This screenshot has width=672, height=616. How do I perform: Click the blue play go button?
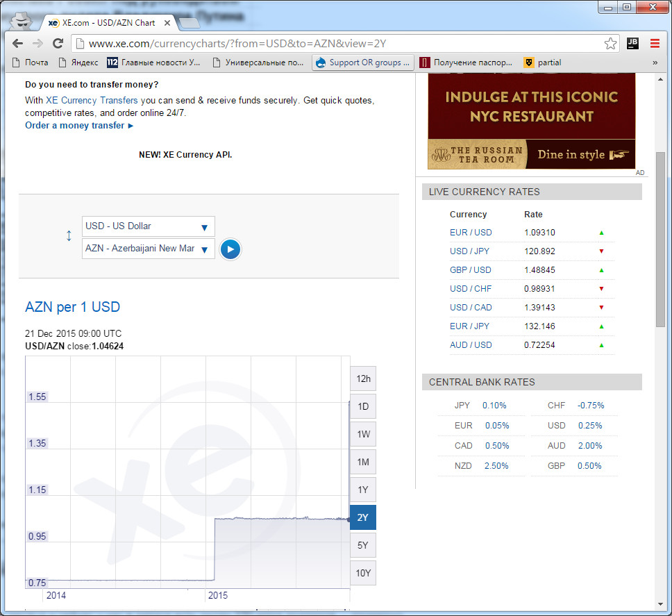click(230, 249)
